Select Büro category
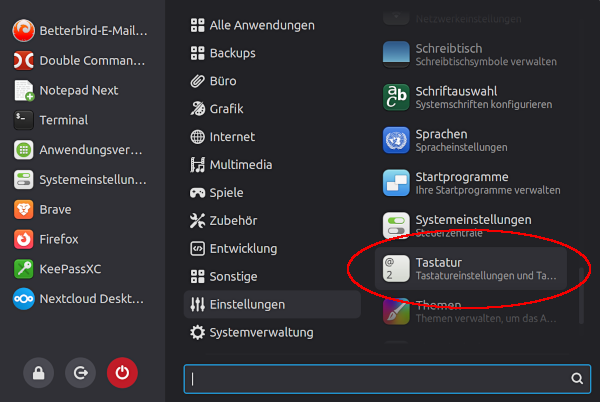Screen dimensions: 600x402 pos(272,81)
